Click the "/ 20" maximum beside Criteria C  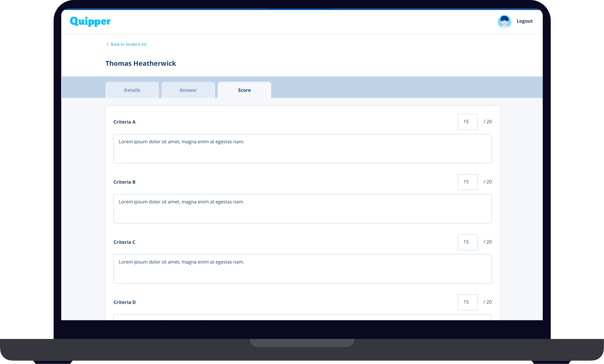click(x=487, y=242)
